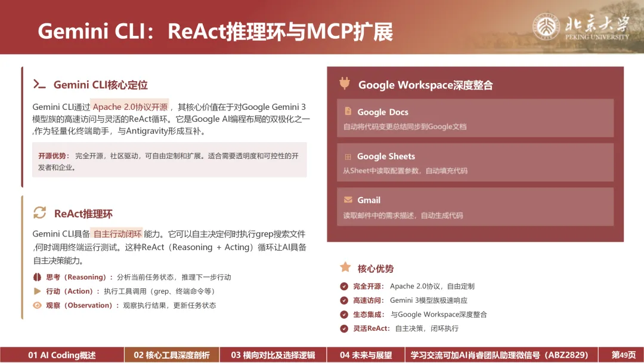
Task: Click the text 读取邮件中的需求描述，自动生成代码
Action: tap(403, 216)
